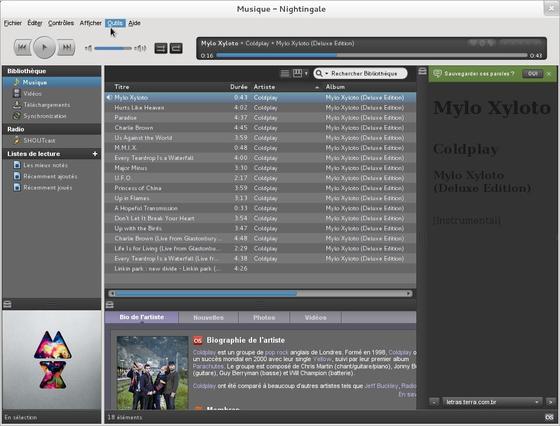Select the track Hurts Like Heaven

[x=260, y=107]
